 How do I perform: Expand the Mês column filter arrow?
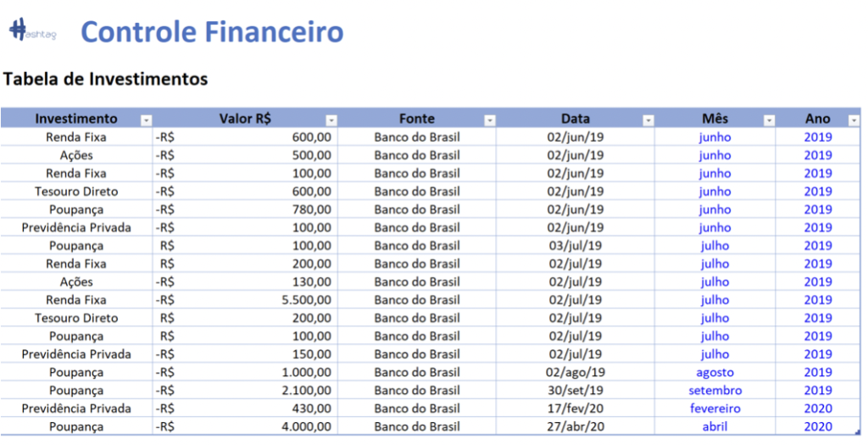[x=770, y=120]
